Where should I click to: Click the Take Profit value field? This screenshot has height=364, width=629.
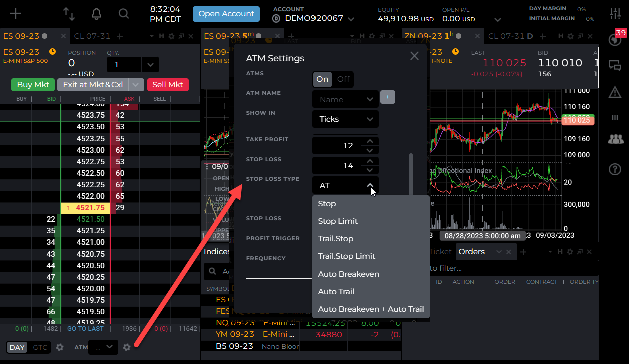tap(338, 146)
